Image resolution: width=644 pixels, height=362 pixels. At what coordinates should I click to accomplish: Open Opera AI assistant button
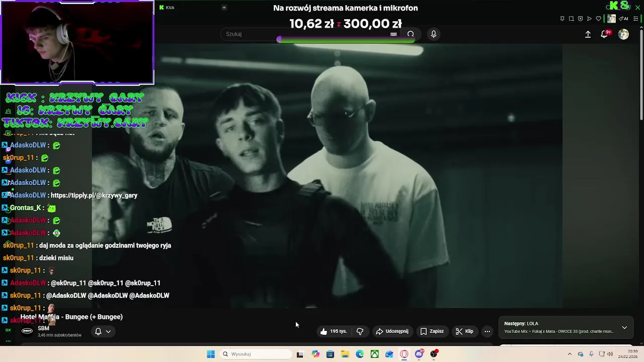point(623,19)
